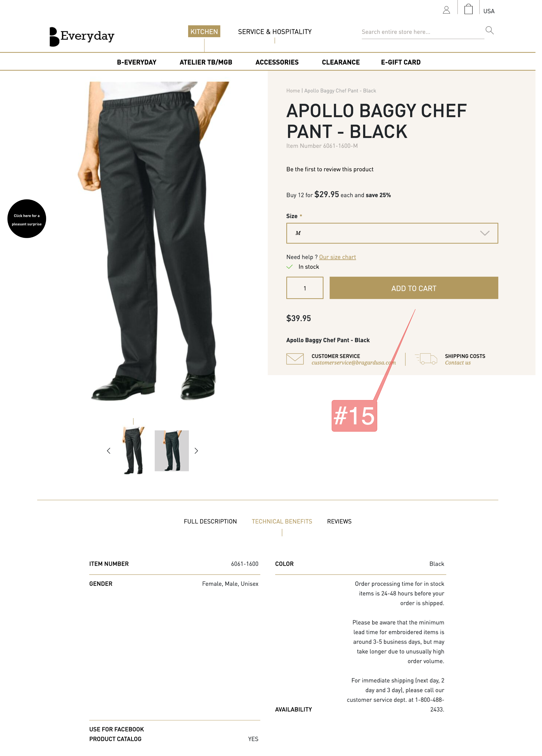Screen dimensions: 542x756
Task: Show previous product thumbnail with left arrow
Action: pyautogui.click(x=108, y=451)
